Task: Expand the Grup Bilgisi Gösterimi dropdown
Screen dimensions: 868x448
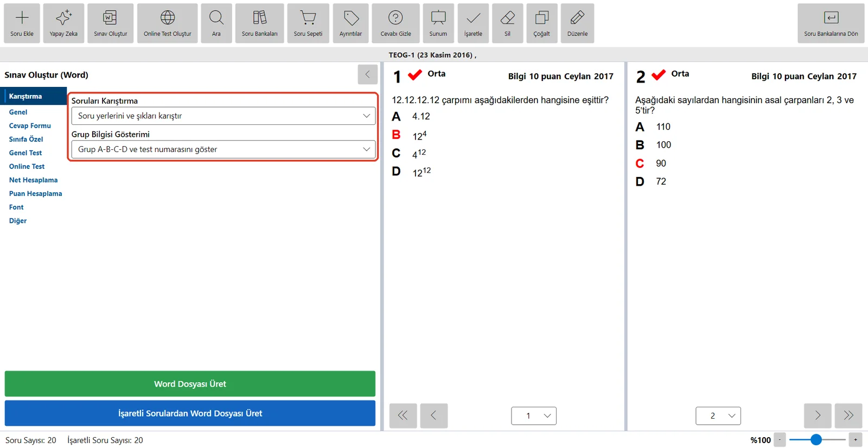Action: pos(224,149)
